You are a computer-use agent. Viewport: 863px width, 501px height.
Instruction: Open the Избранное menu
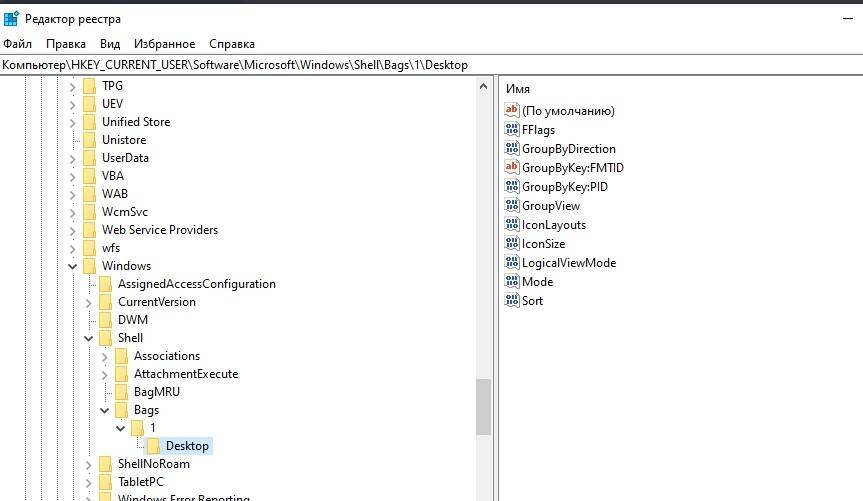pos(164,44)
